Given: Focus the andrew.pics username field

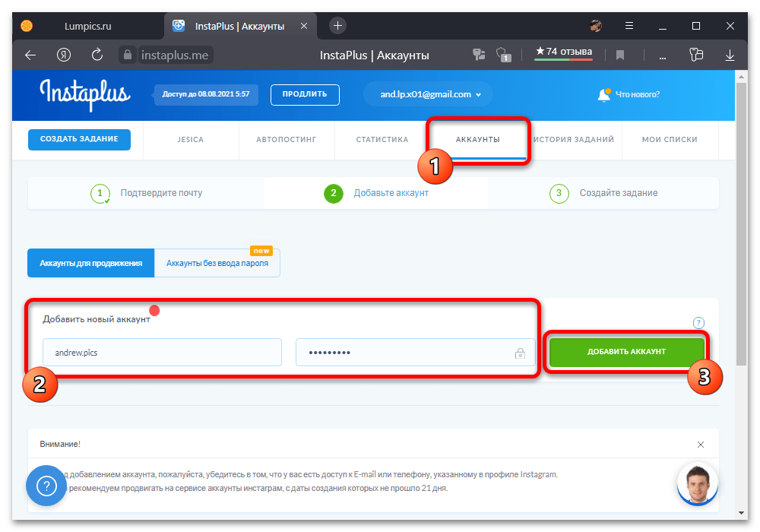Looking at the screenshot, I should (162, 353).
